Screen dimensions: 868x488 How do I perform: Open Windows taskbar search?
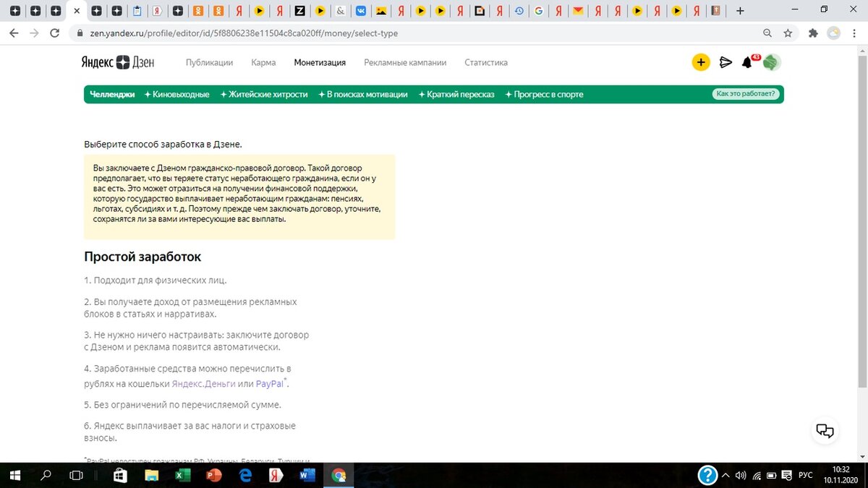click(46, 475)
